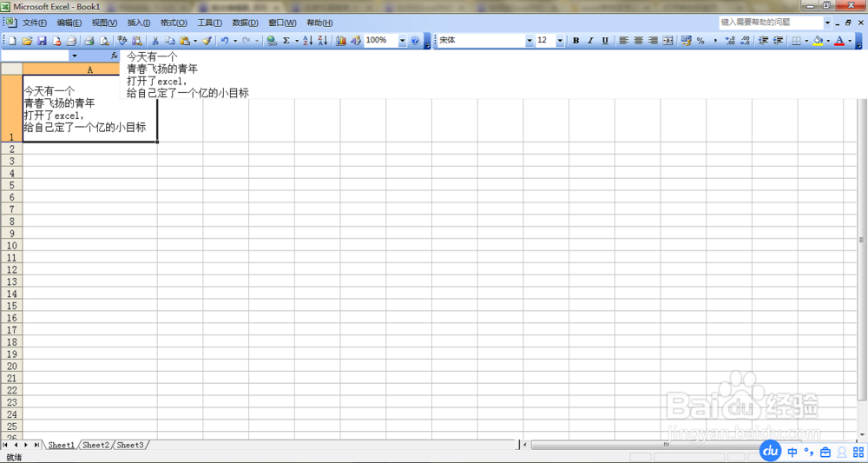This screenshot has height=463, width=868.
Task: Toggle bold formatting
Action: pyautogui.click(x=575, y=41)
